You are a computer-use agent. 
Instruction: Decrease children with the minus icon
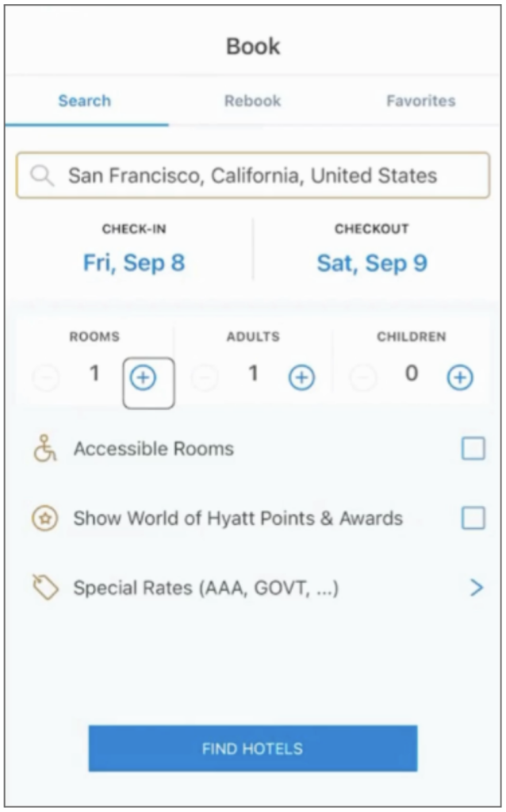click(362, 377)
